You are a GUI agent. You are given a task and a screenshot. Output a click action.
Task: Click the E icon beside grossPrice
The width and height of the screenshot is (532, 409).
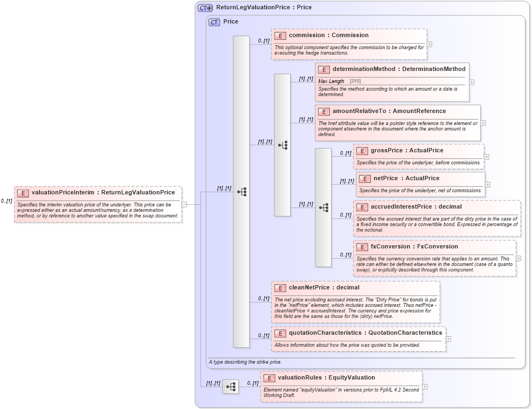tap(362, 151)
